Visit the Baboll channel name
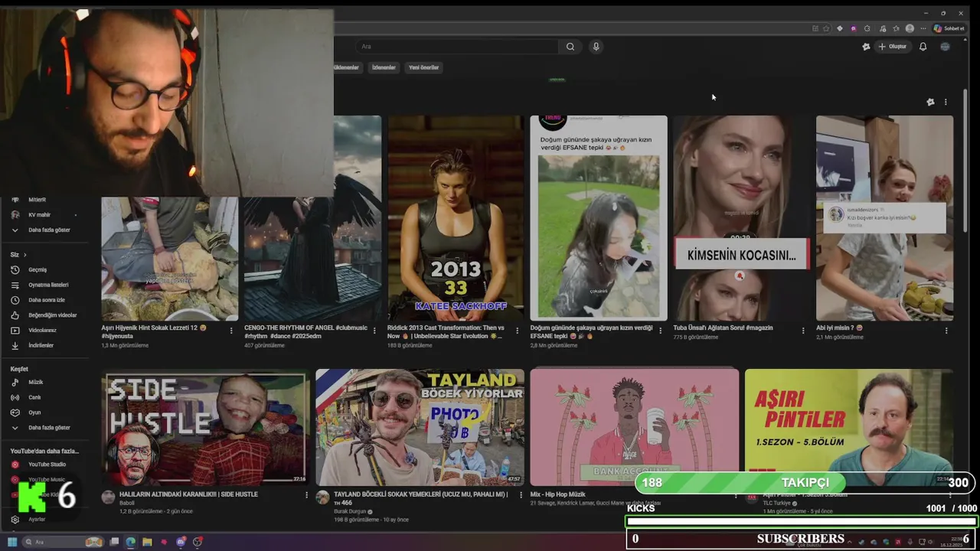This screenshot has width=980, height=551. [x=127, y=503]
